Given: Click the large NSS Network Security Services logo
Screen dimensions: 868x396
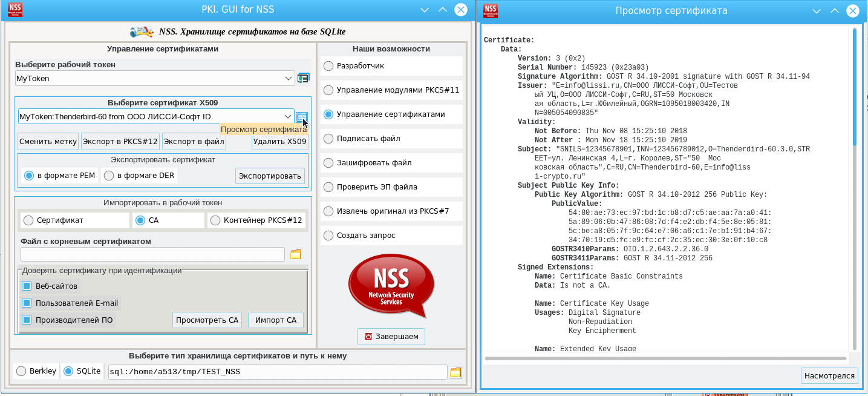Looking at the screenshot, I should pos(391,286).
